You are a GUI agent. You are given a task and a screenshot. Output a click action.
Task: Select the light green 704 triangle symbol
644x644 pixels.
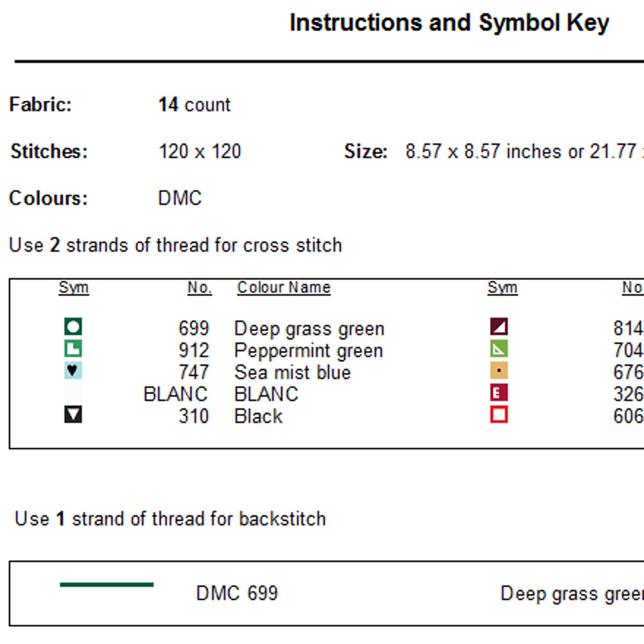499,349
